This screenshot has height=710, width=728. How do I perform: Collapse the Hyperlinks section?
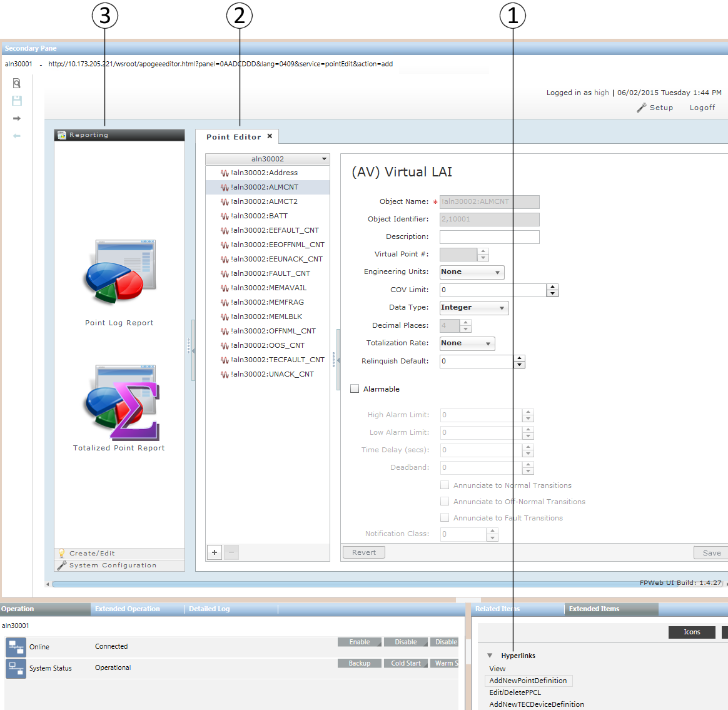tap(490, 656)
